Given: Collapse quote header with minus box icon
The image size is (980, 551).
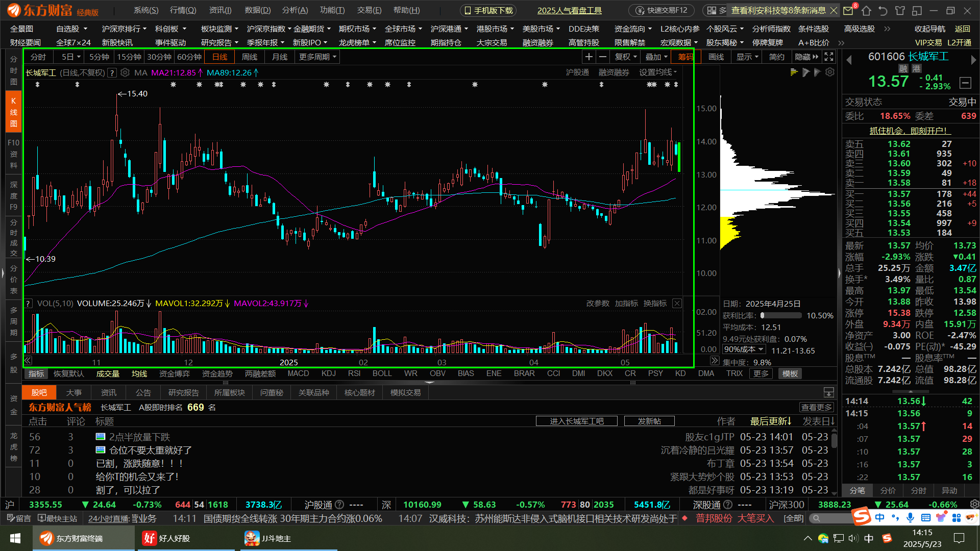Looking at the screenshot, I should [x=965, y=83].
